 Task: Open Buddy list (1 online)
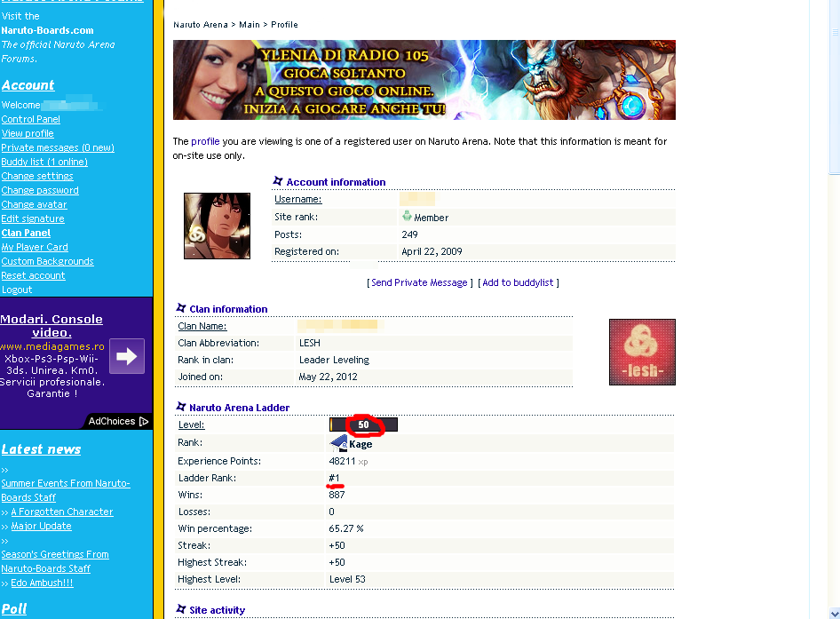[44, 162]
